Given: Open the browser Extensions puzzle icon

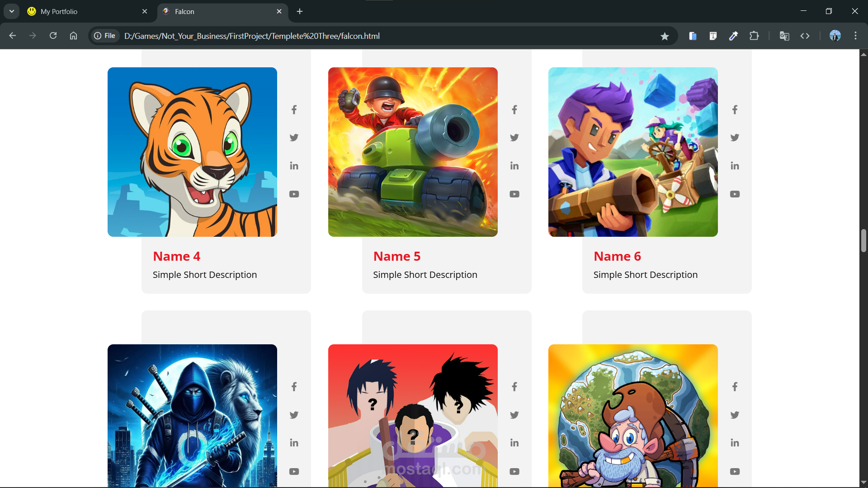Looking at the screenshot, I should [754, 36].
